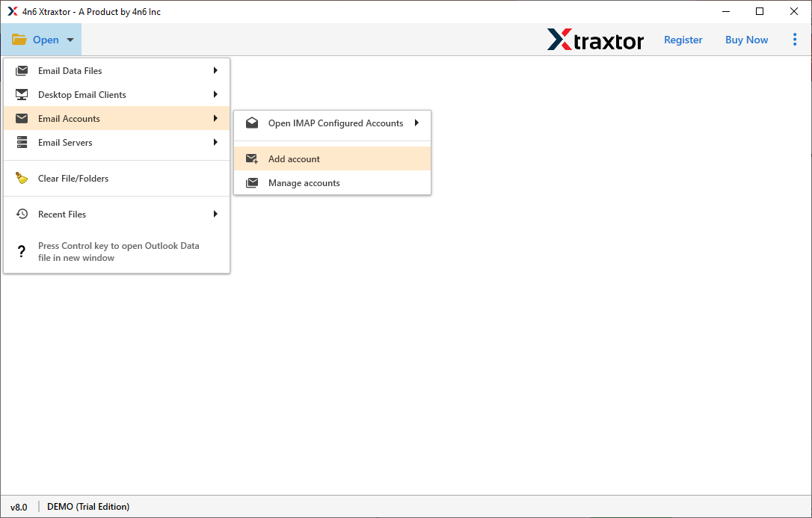Click the Email Accounts envelope icon
The image size is (812, 518).
point(21,118)
